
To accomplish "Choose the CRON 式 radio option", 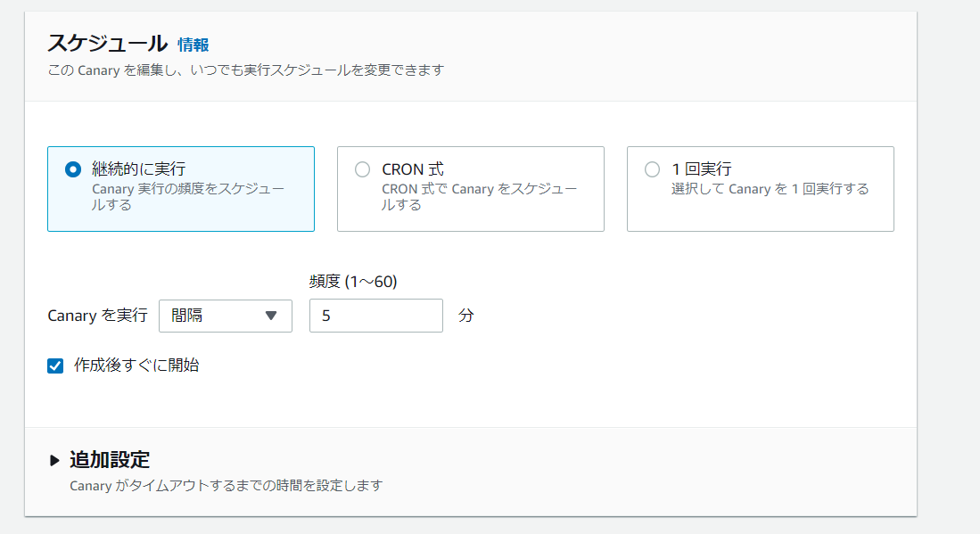I will (362, 169).
